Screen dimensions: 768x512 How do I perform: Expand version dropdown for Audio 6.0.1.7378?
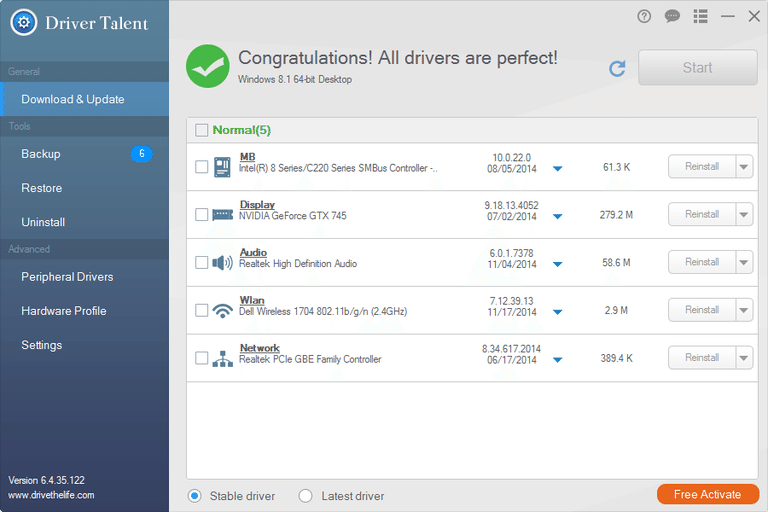tap(557, 264)
